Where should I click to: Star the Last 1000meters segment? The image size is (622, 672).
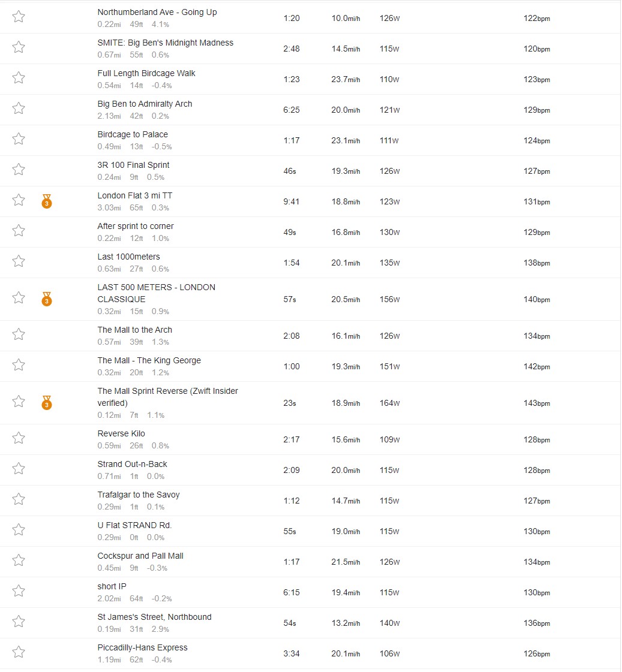[19, 261]
